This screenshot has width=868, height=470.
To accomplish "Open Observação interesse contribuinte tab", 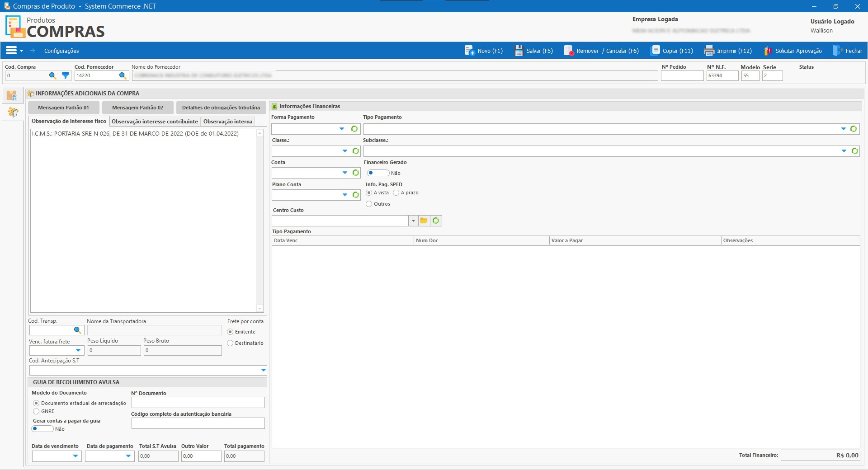I will click(155, 122).
